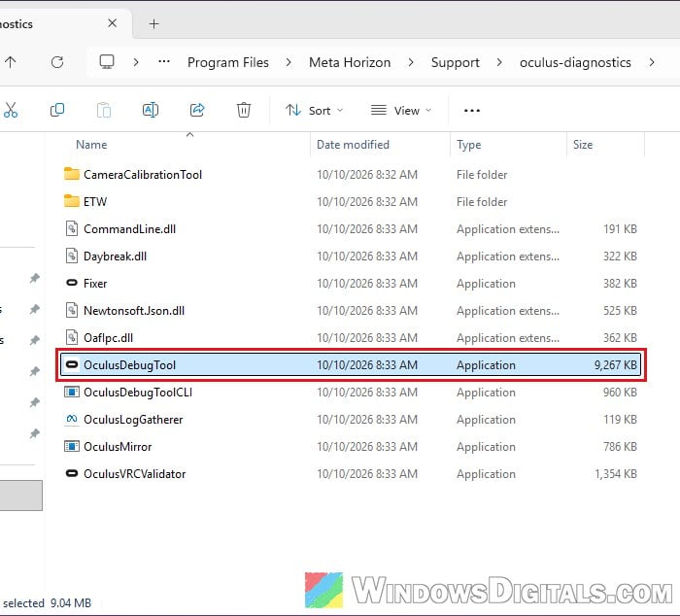Viewport: 680px width, 616px height.
Task: Click the 119 KB size cell
Action: click(620, 420)
